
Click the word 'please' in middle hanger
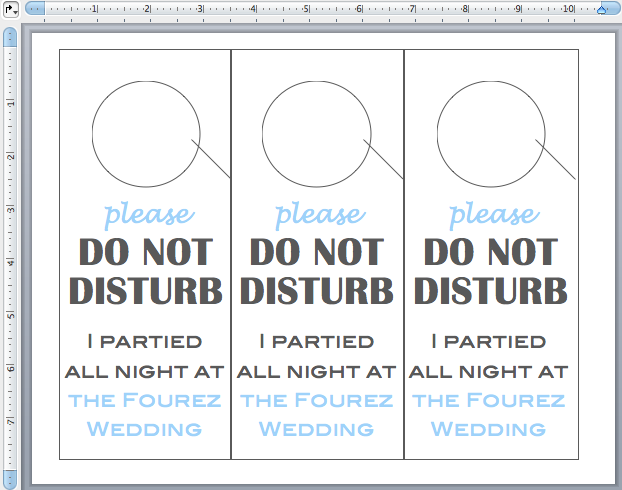(x=320, y=215)
